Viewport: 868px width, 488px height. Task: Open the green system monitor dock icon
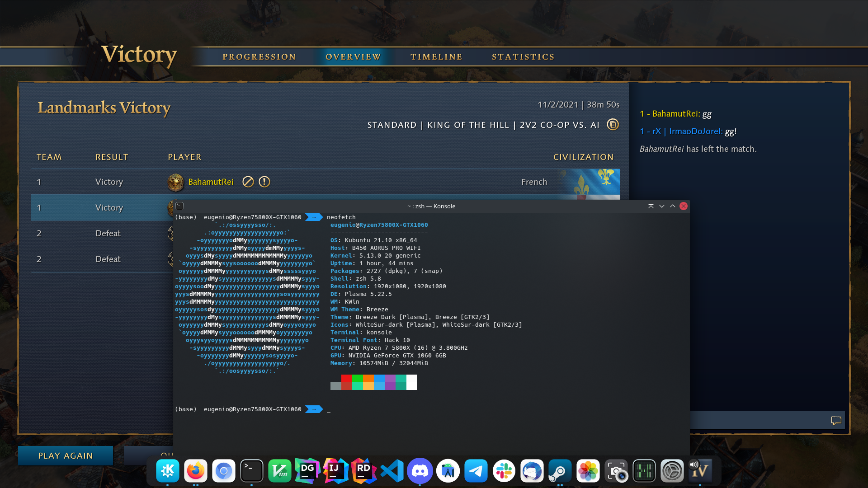(644, 471)
